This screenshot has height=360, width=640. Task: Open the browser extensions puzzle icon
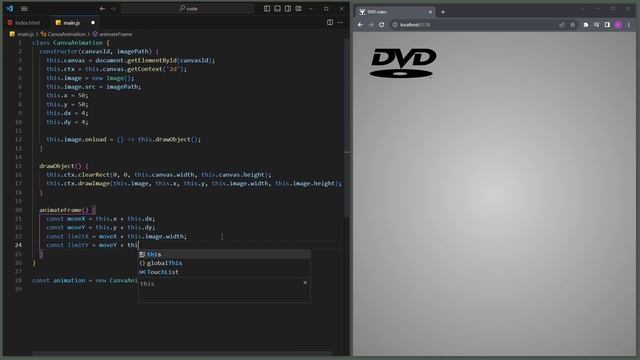tap(586, 25)
